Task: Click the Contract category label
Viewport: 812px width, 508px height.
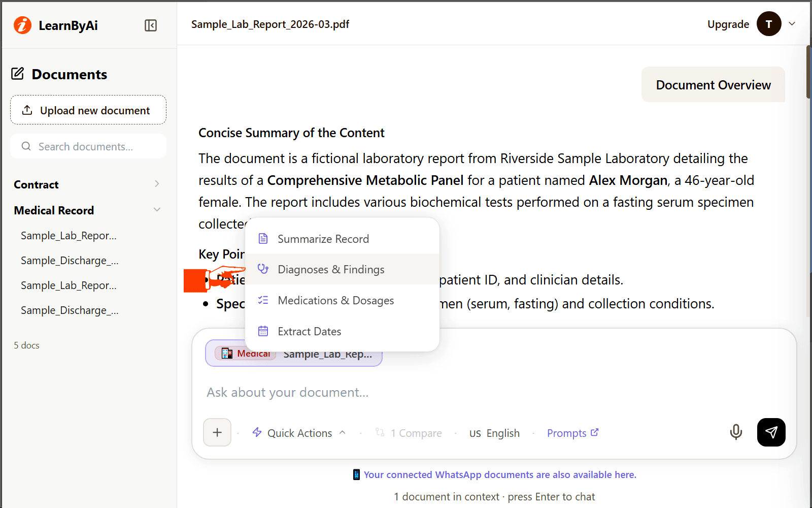Action: click(36, 184)
